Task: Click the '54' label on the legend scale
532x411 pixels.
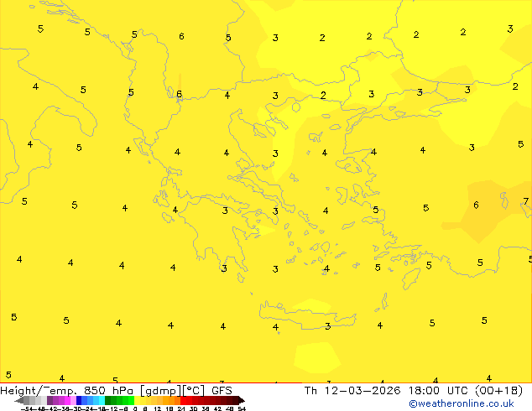Action: (x=242, y=409)
